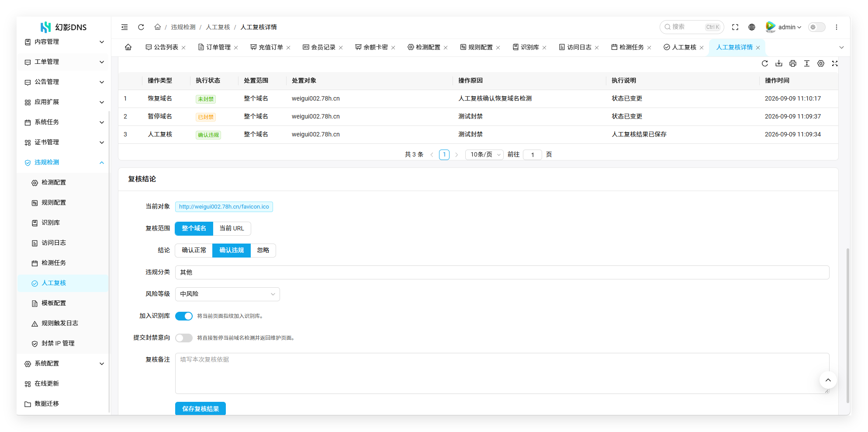The width and height of the screenshot is (868, 432).
Task: Focus the 复核备注 text area
Action: click(502, 373)
